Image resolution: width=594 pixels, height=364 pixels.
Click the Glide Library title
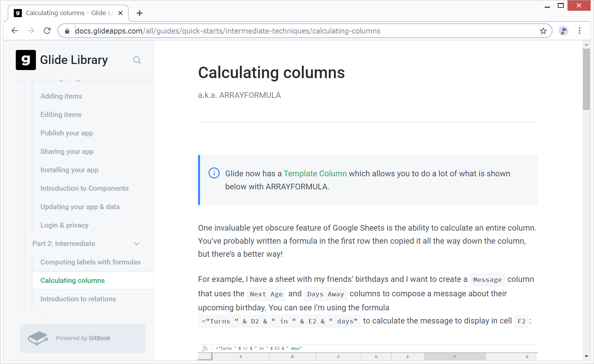[74, 60]
